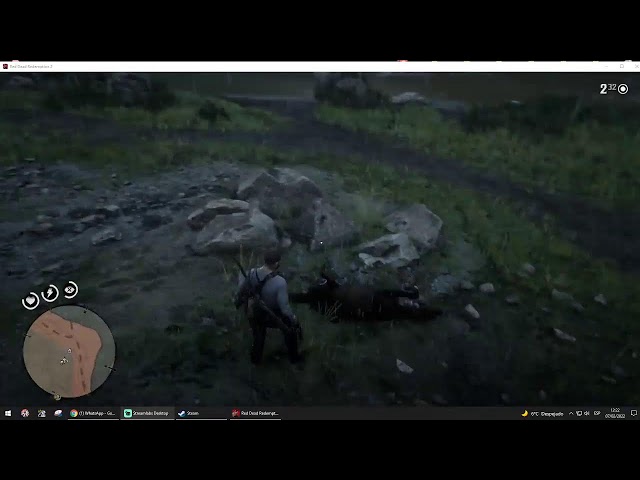The width and height of the screenshot is (640, 480).
Task: Click the Dead Eye core icon
Action: (70, 290)
